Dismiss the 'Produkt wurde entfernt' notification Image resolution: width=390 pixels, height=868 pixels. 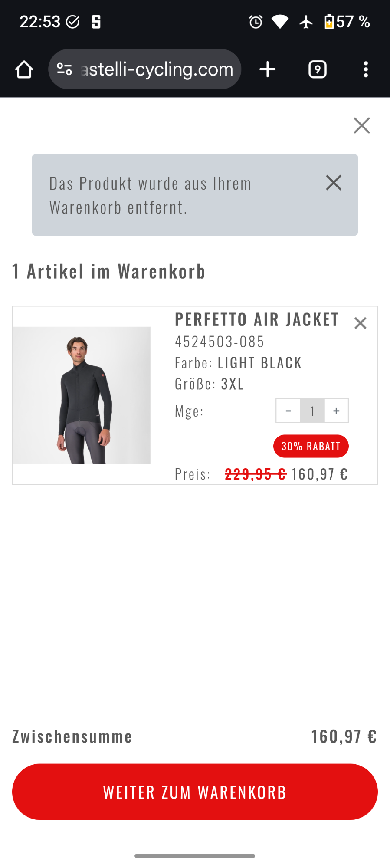pyautogui.click(x=334, y=183)
